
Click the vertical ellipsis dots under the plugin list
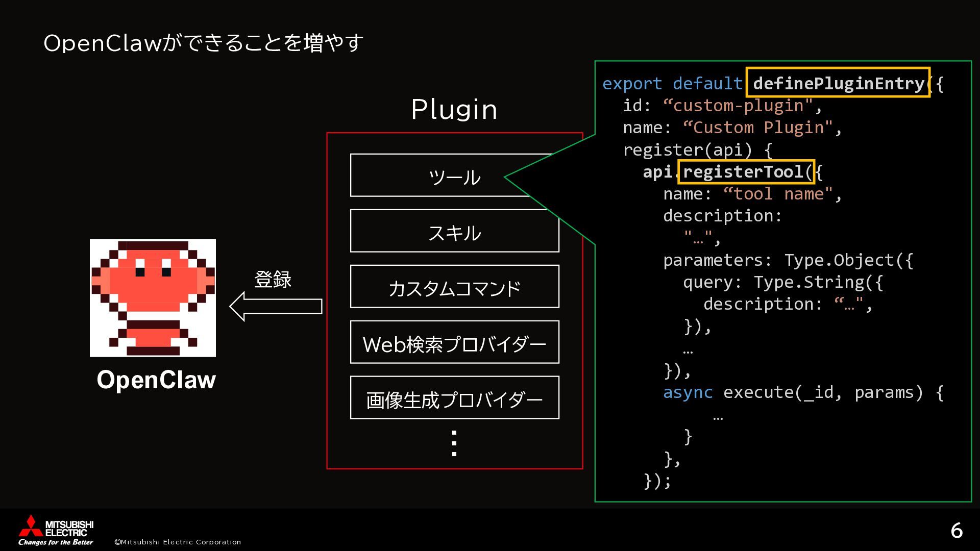[454, 443]
